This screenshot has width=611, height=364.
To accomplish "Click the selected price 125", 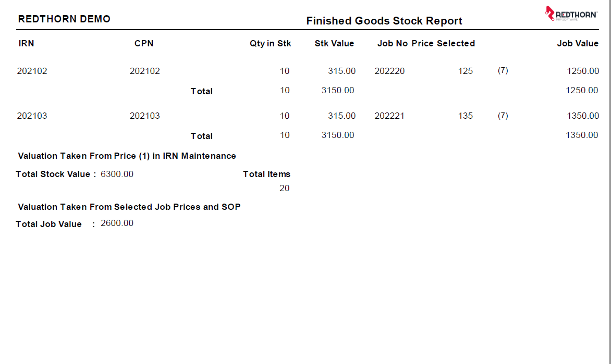I will click(466, 71).
